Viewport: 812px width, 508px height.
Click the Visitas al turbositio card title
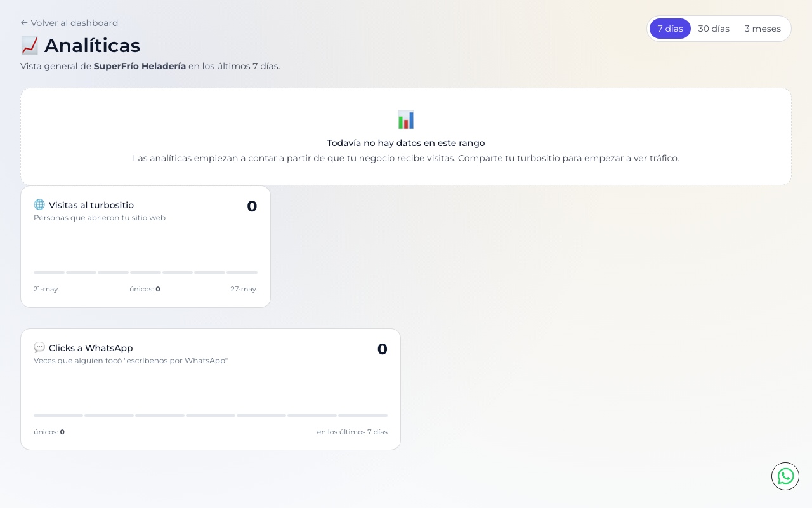click(91, 205)
